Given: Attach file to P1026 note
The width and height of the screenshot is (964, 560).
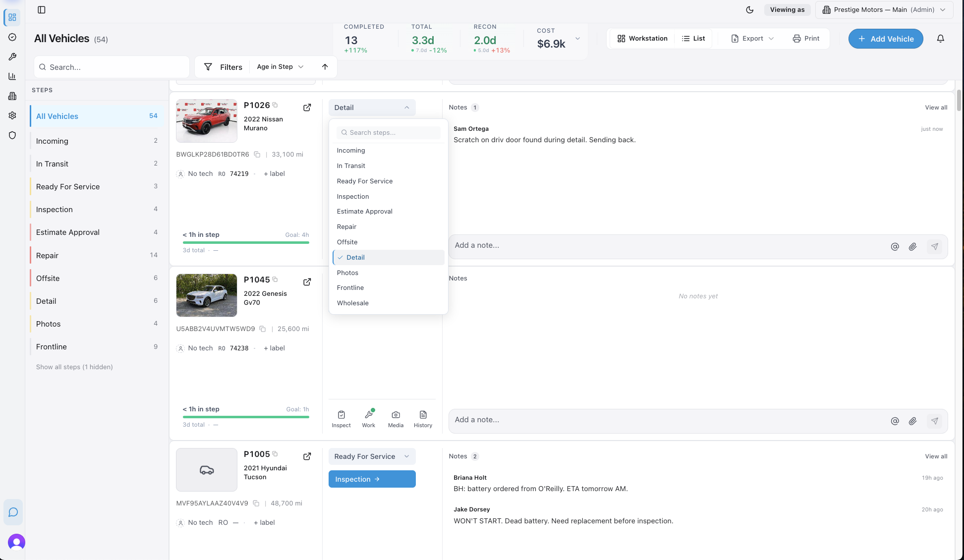Looking at the screenshot, I should (x=912, y=247).
